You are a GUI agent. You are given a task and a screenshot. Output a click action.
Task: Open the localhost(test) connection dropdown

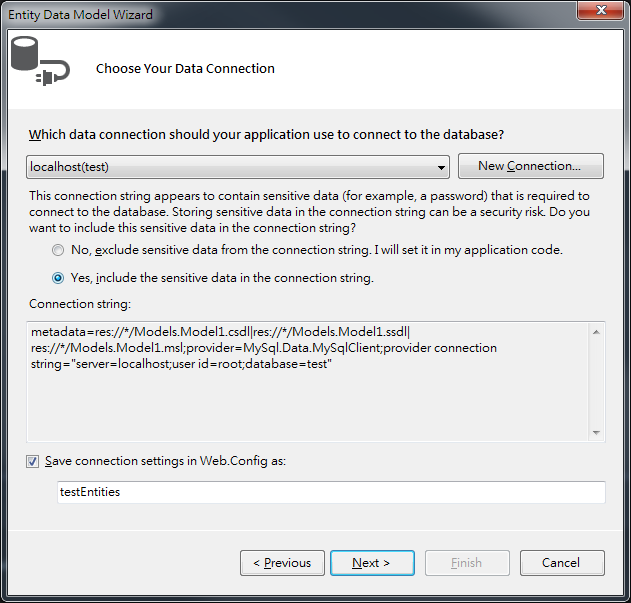click(x=238, y=167)
